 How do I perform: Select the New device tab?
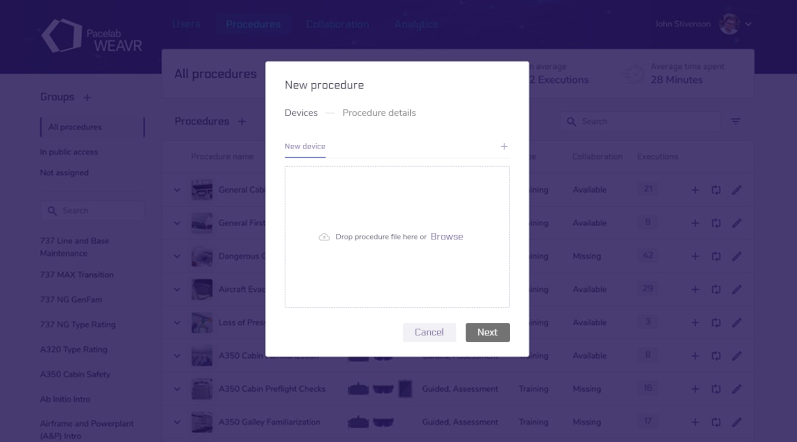pos(305,146)
